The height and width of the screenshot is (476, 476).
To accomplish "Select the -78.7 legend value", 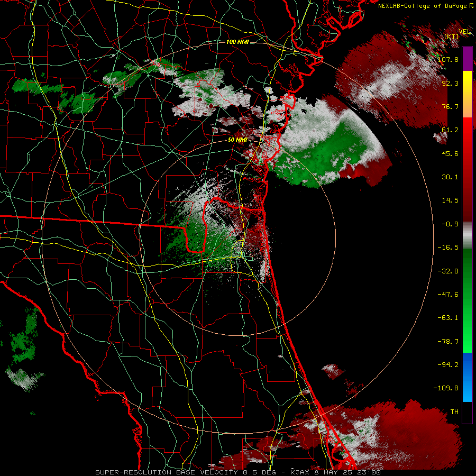I will coord(448,341).
